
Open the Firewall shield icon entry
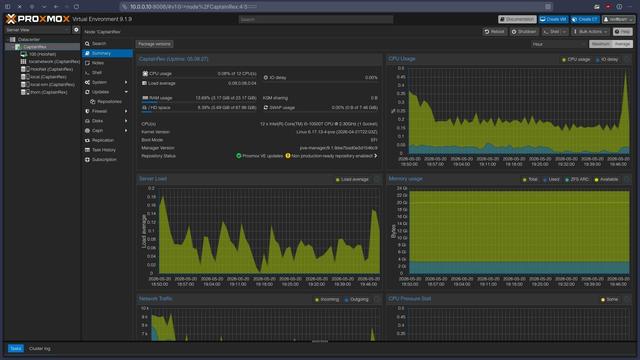click(87, 111)
